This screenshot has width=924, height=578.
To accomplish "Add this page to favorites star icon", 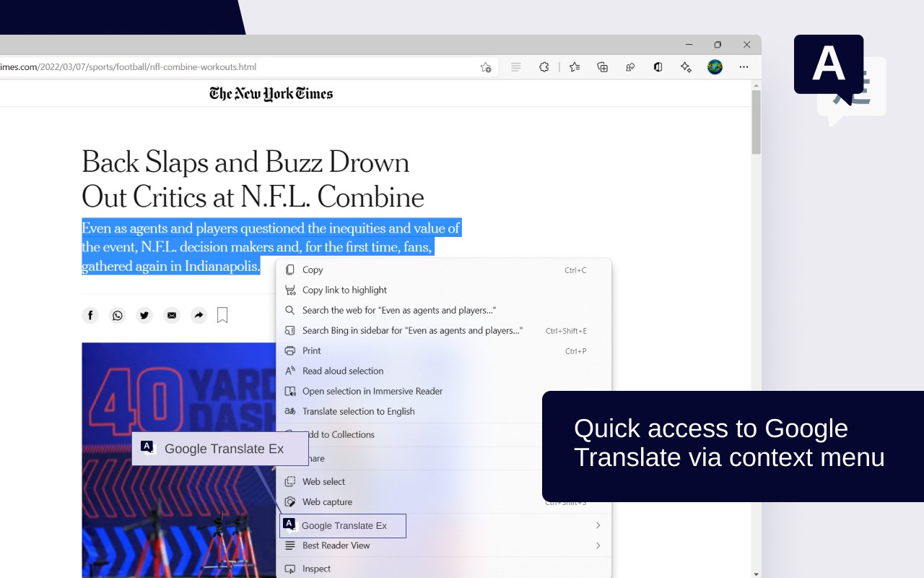I will (x=486, y=67).
